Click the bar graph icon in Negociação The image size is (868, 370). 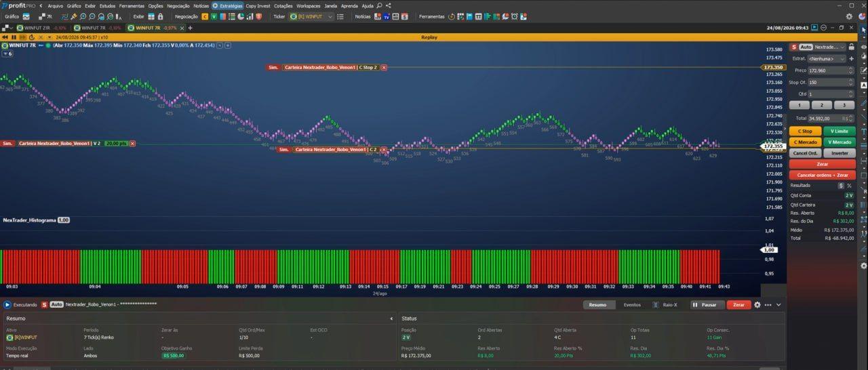[250, 16]
